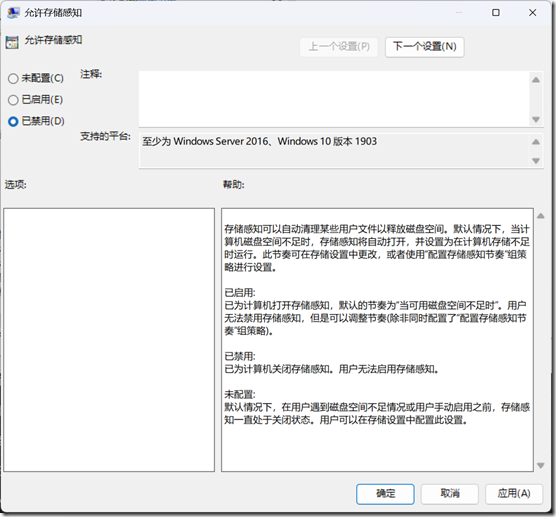The height and width of the screenshot is (517, 556).
Task: Click supported platform scroll down arrow
Action: pyautogui.click(x=536, y=161)
